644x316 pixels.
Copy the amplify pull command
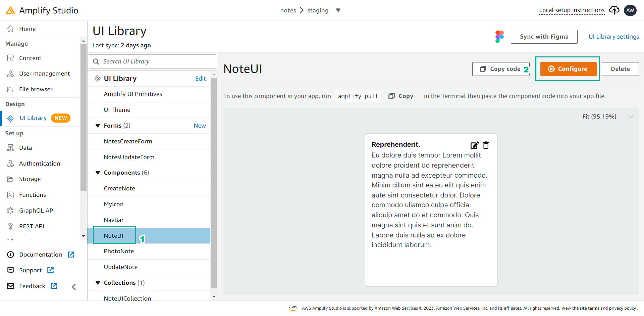[401, 96]
